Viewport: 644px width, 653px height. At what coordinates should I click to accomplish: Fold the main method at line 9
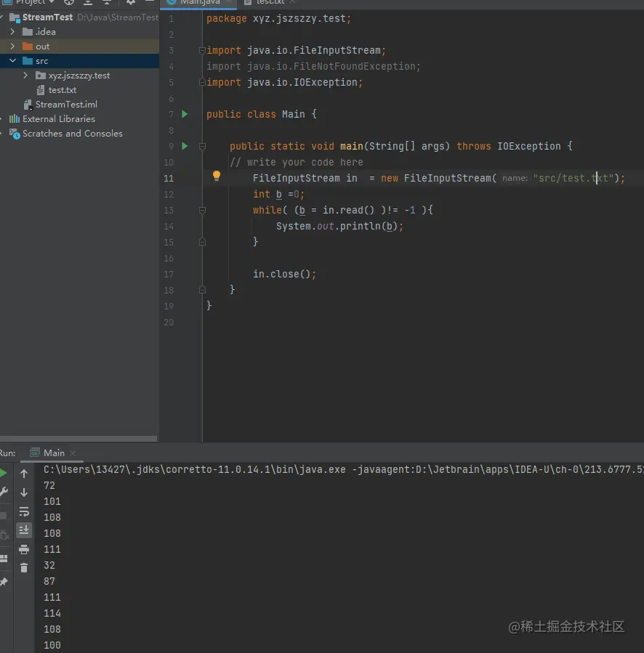pos(202,146)
